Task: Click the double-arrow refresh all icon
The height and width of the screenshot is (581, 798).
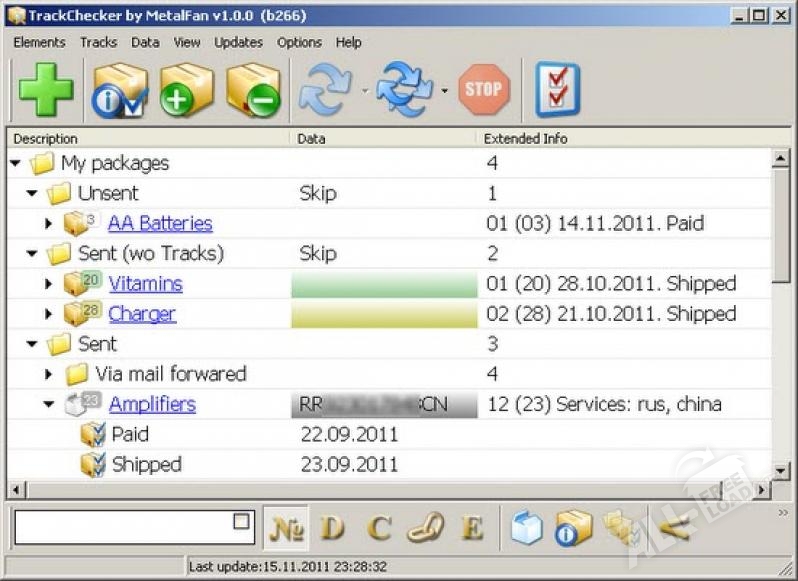Action: (404, 90)
